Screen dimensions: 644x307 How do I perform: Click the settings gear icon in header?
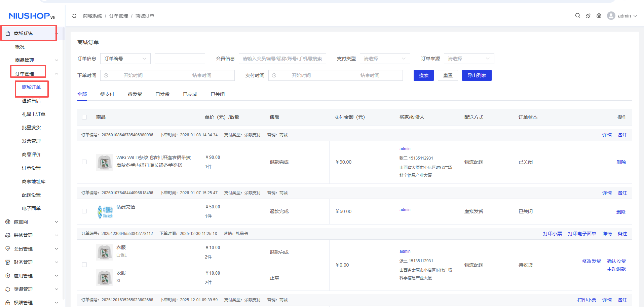(x=599, y=16)
